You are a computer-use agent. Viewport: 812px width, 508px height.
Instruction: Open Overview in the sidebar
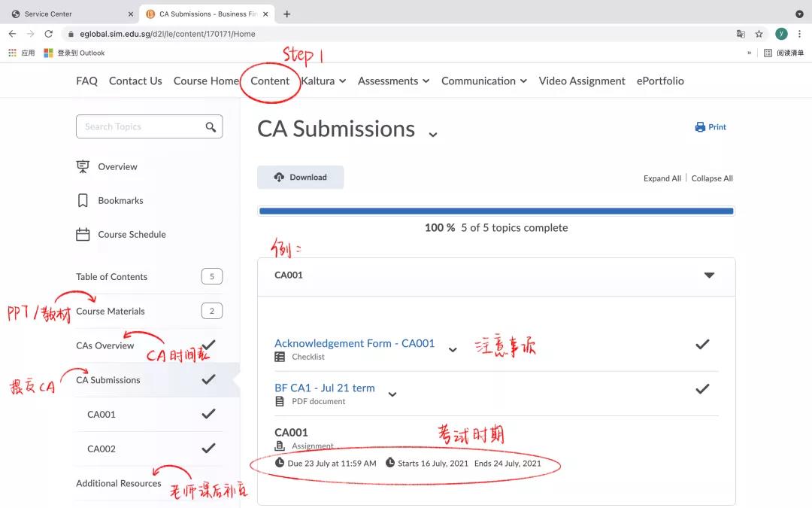point(117,167)
